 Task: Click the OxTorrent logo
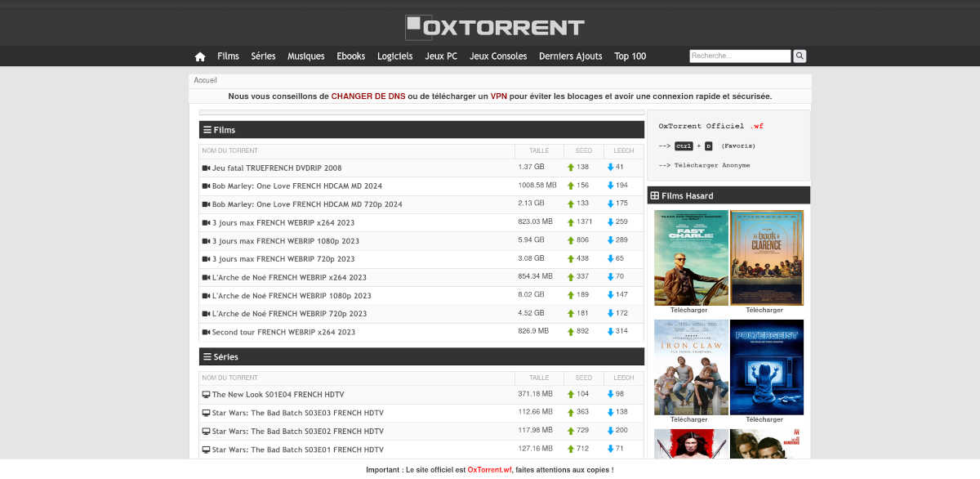495,27
